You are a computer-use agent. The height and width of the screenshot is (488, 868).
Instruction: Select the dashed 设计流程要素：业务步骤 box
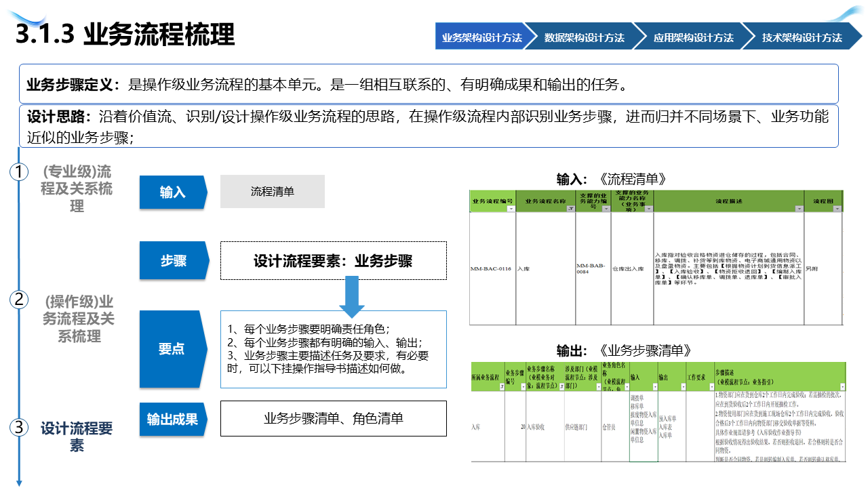pos(334,260)
